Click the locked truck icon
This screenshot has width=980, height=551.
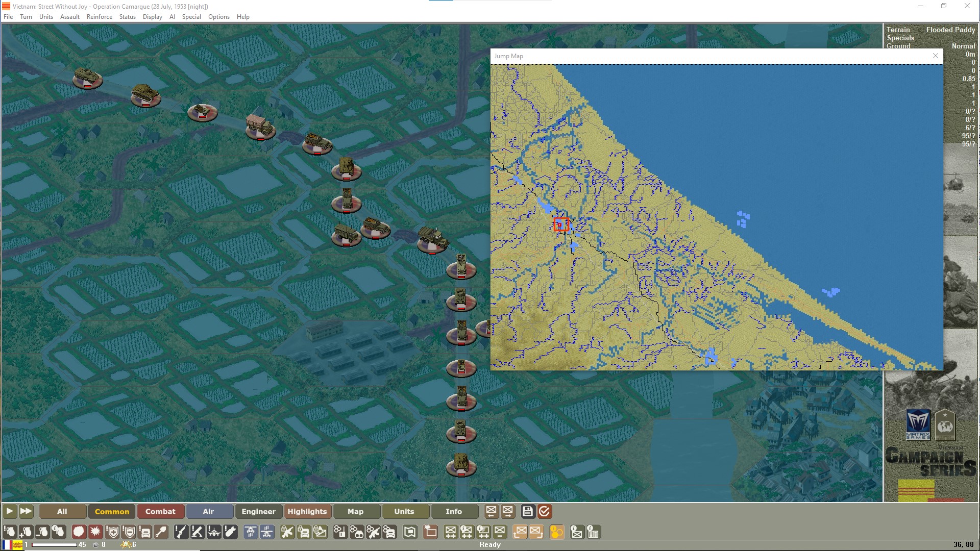304,532
